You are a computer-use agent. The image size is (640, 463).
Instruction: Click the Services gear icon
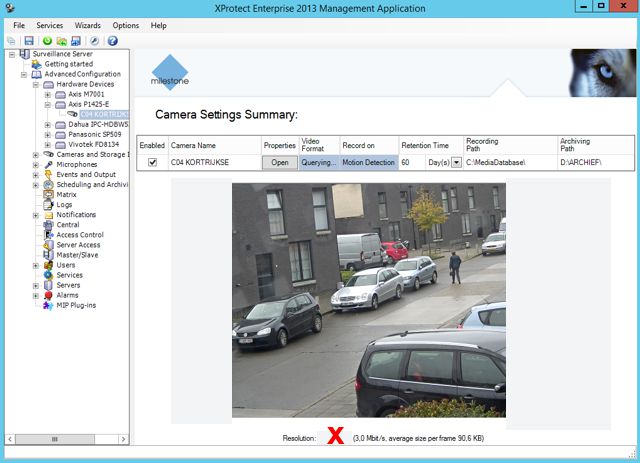click(49, 275)
